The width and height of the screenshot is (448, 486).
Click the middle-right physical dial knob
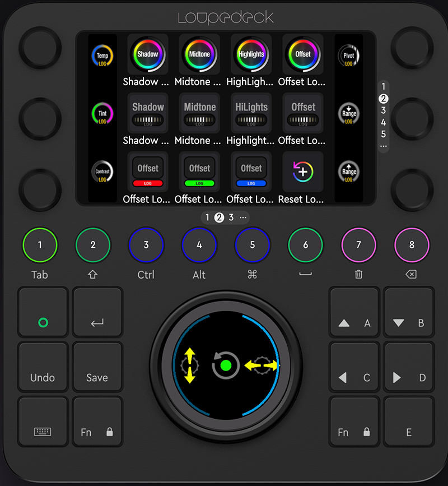click(x=412, y=119)
